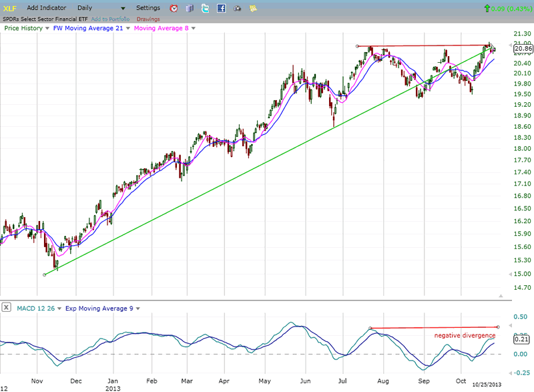Open the yellow sticky note icon

(x=253, y=9)
